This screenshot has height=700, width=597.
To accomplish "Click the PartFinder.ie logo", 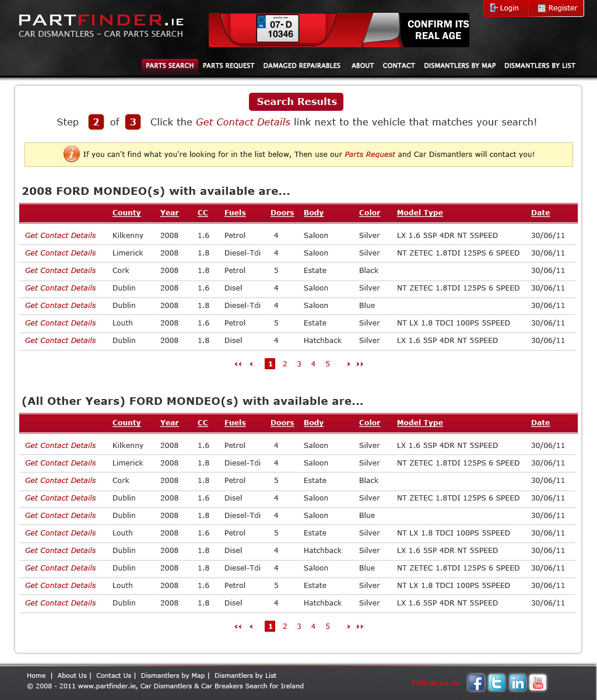I will click(x=101, y=26).
